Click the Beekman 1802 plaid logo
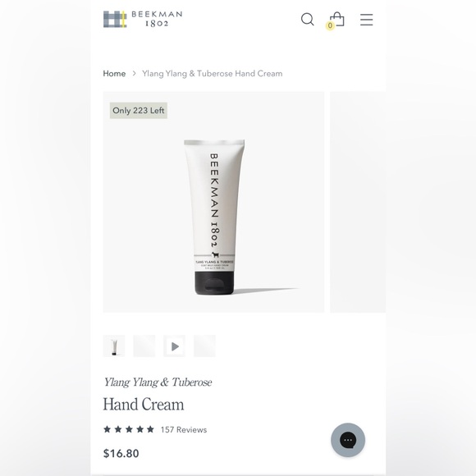Screen dimensions: 476x476 pos(143,19)
